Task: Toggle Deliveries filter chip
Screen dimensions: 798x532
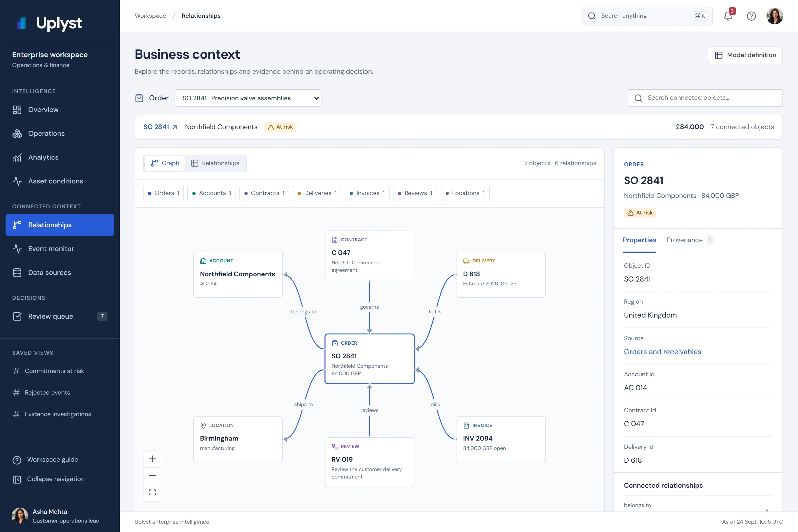Action: pyautogui.click(x=317, y=193)
